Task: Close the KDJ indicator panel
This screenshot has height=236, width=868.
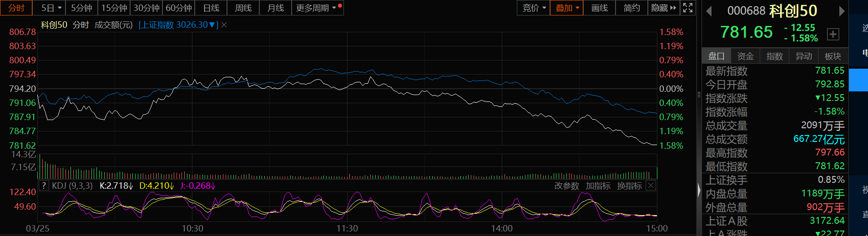Action: 651,186
